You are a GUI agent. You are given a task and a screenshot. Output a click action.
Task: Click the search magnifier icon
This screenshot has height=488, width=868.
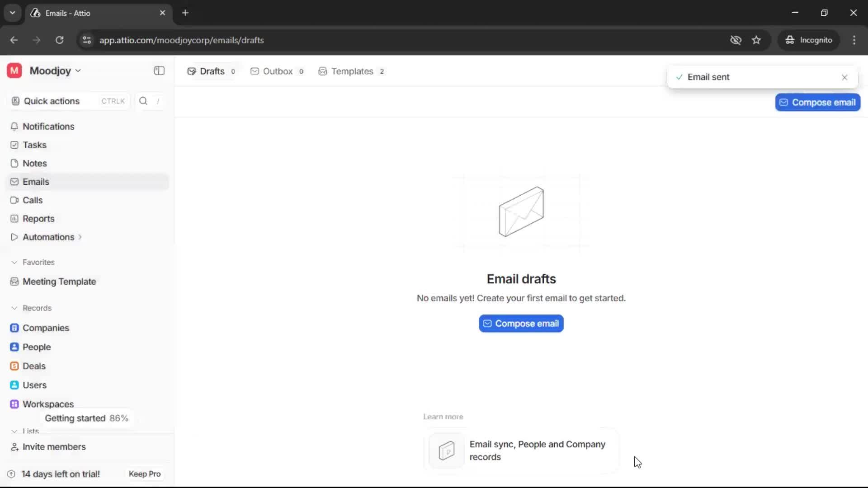click(x=143, y=101)
